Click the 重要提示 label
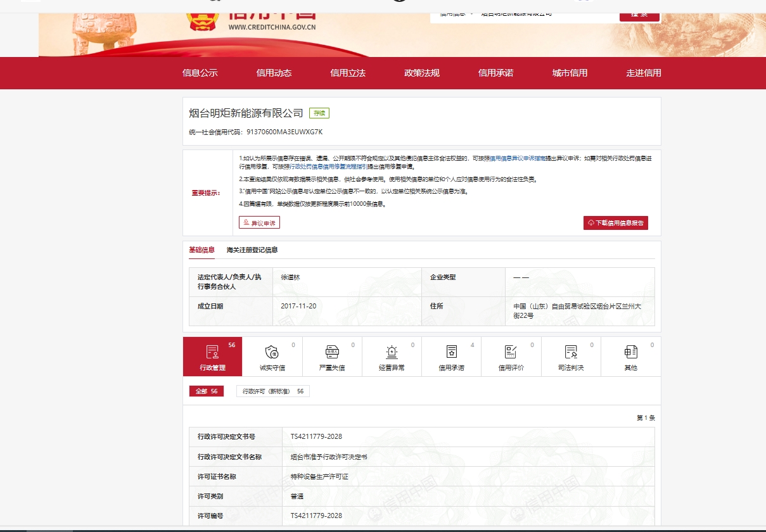Screen dimensions: 766x532 click(x=206, y=193)
